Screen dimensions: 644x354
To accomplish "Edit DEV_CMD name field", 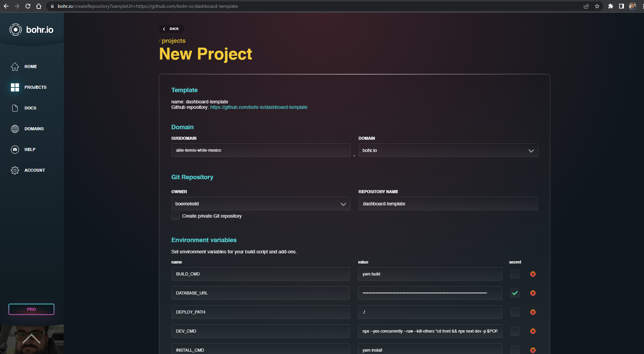I will (261, 331).
